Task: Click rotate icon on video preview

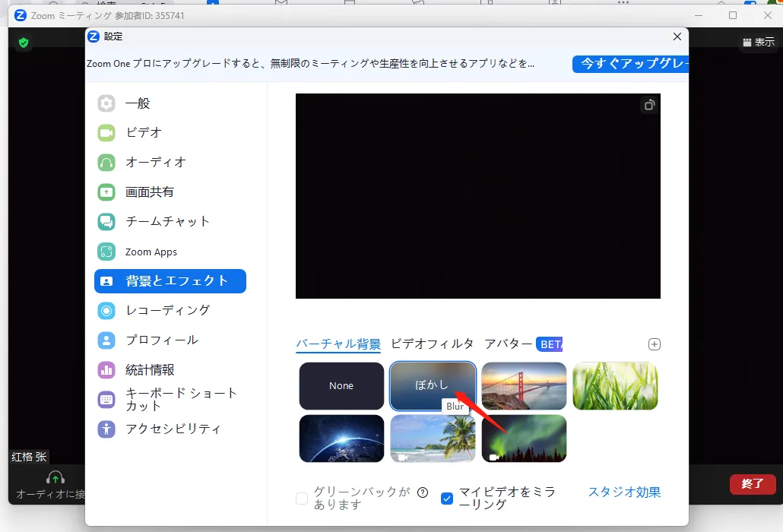Action: tap(649, 105)
